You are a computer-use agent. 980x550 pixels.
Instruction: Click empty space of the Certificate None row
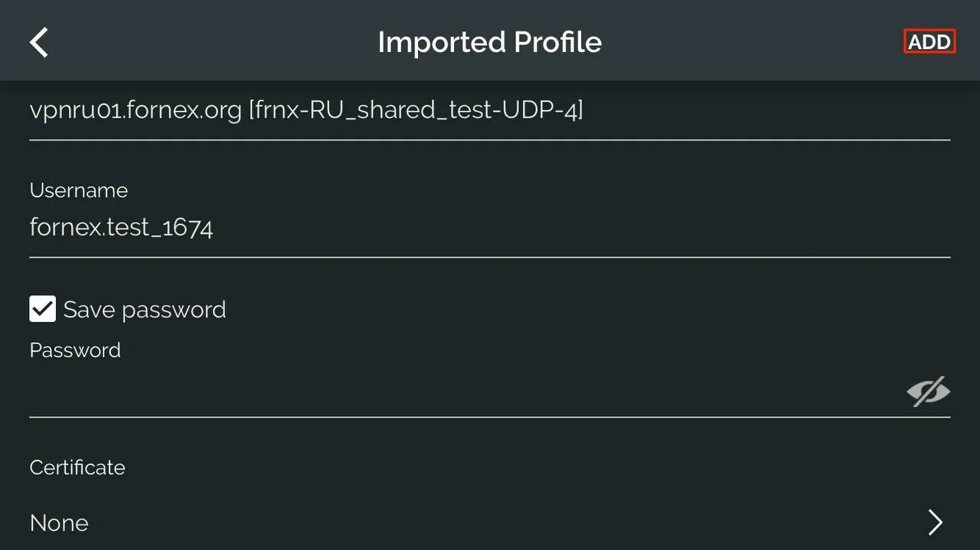coord(505,523)
